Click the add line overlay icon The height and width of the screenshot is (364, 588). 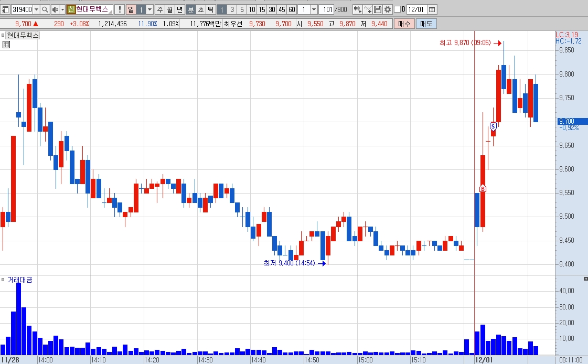pos(368,9)
